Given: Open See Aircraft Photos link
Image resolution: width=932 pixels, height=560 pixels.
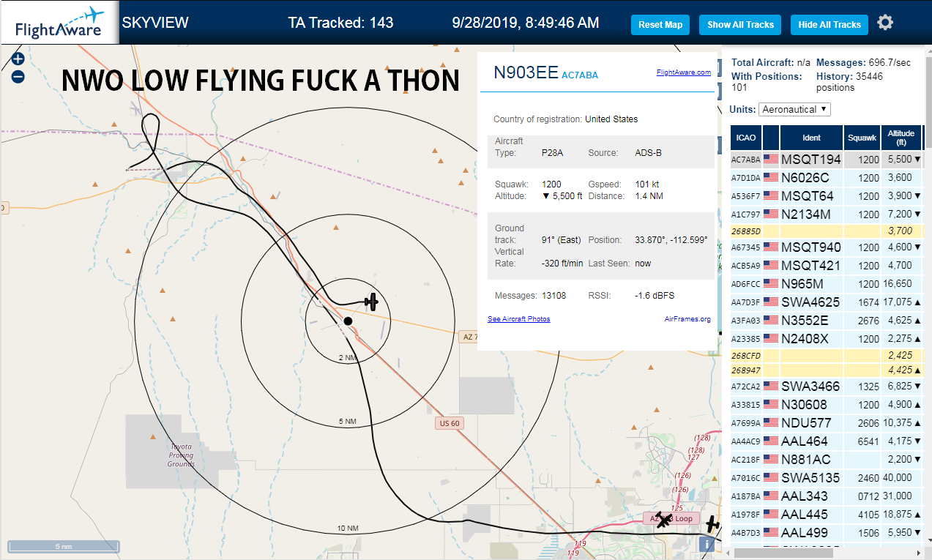Looking at the screenshot, I should (519, 319).
